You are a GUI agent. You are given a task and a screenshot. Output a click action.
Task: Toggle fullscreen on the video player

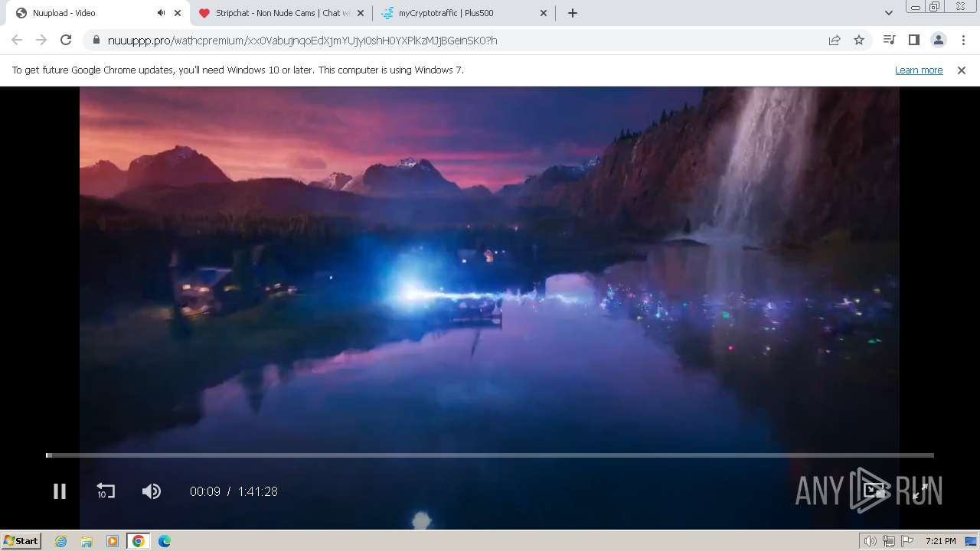[920, 491]
